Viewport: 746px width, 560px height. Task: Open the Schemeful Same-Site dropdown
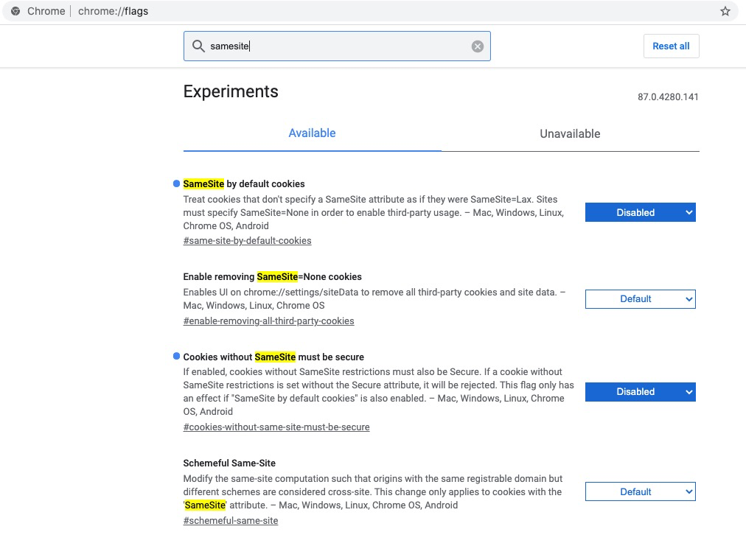[x=640, y=491]
